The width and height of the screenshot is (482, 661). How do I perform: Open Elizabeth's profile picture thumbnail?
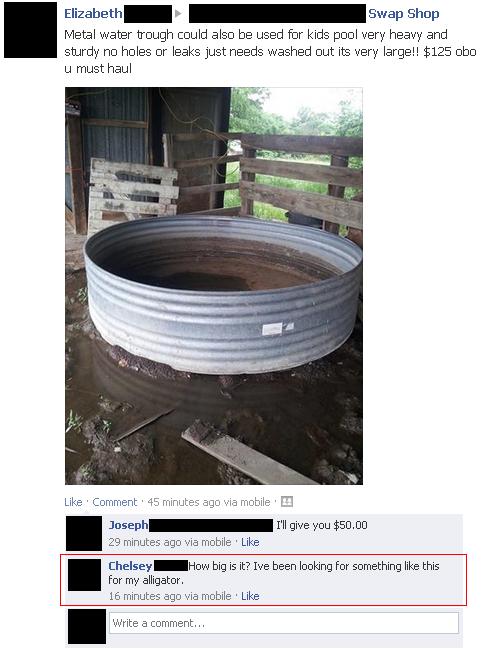point(30,30)
